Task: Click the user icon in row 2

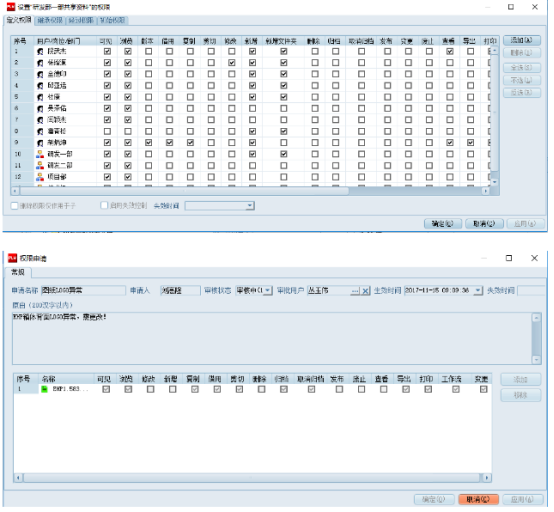Action: (x=40, y=63)
